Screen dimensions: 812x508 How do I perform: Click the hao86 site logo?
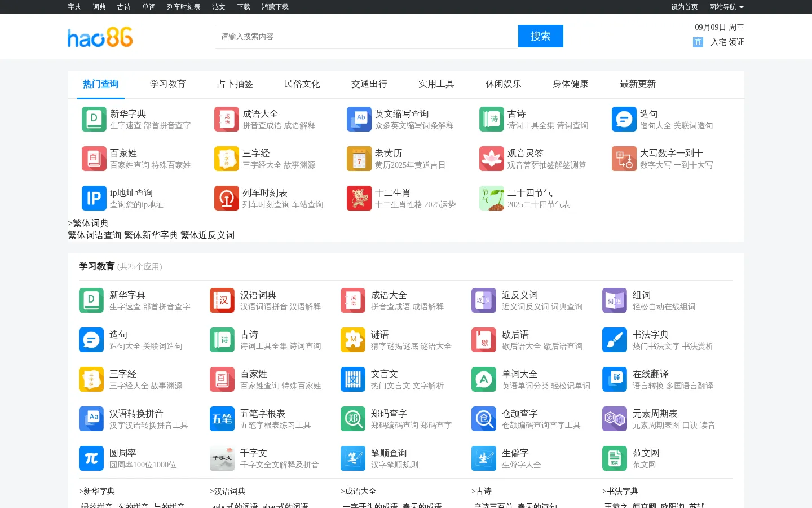[100, 37]
